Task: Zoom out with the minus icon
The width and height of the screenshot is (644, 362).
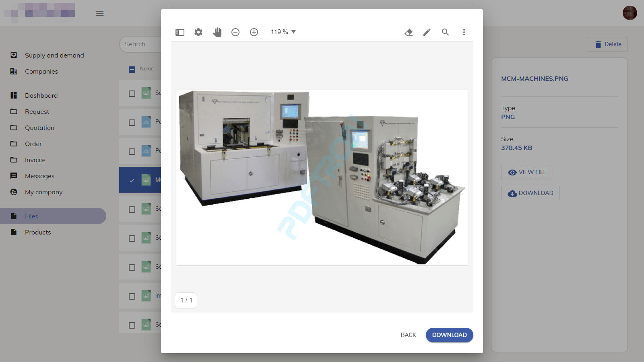Action: [235, 32]
